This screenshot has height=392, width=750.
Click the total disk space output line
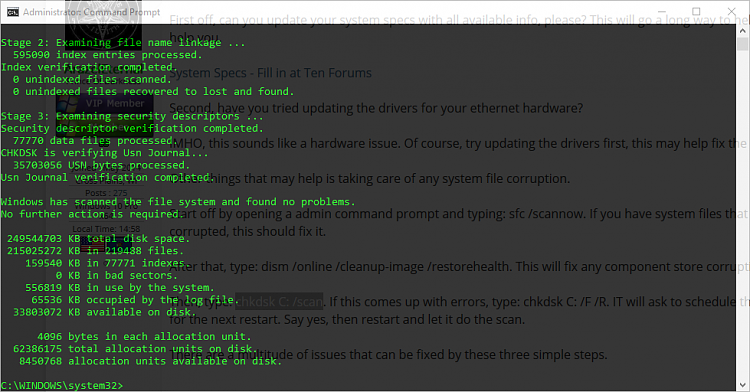[99, 239]
